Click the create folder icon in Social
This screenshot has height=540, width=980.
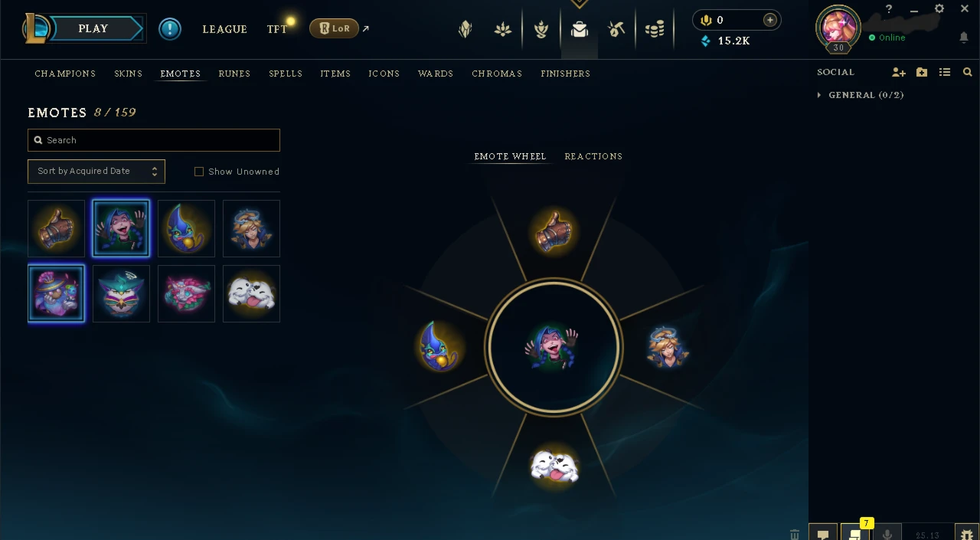click(922, 72)
